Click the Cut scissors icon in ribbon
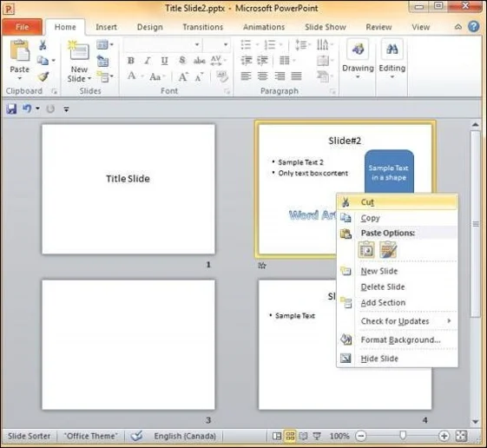Image resolution: width=487 pixels, height=448 pixels. [43, 45]
